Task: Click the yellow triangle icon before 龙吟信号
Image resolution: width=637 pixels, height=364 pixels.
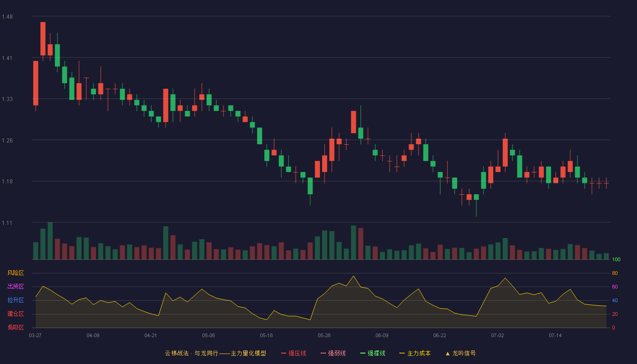Action: click(x=448, y=353)
